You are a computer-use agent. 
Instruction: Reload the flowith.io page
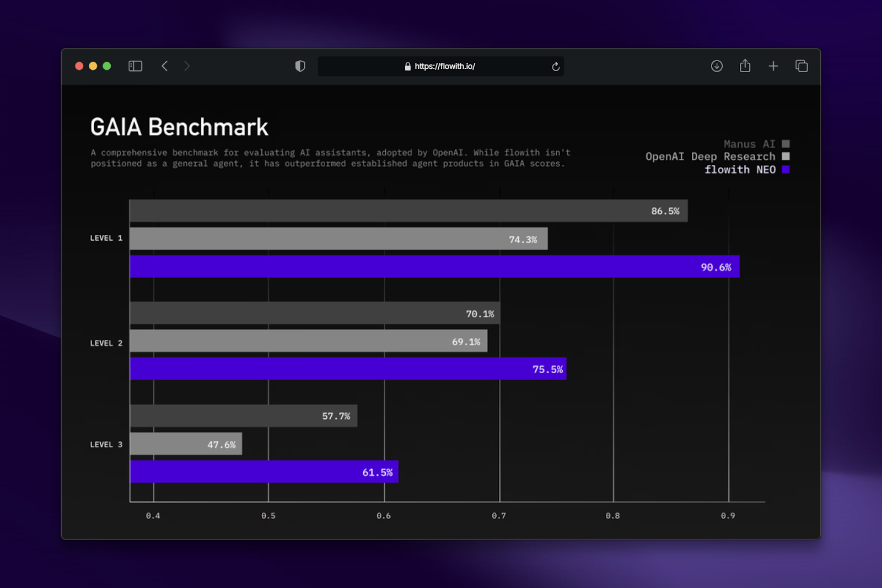click(556, 67)
